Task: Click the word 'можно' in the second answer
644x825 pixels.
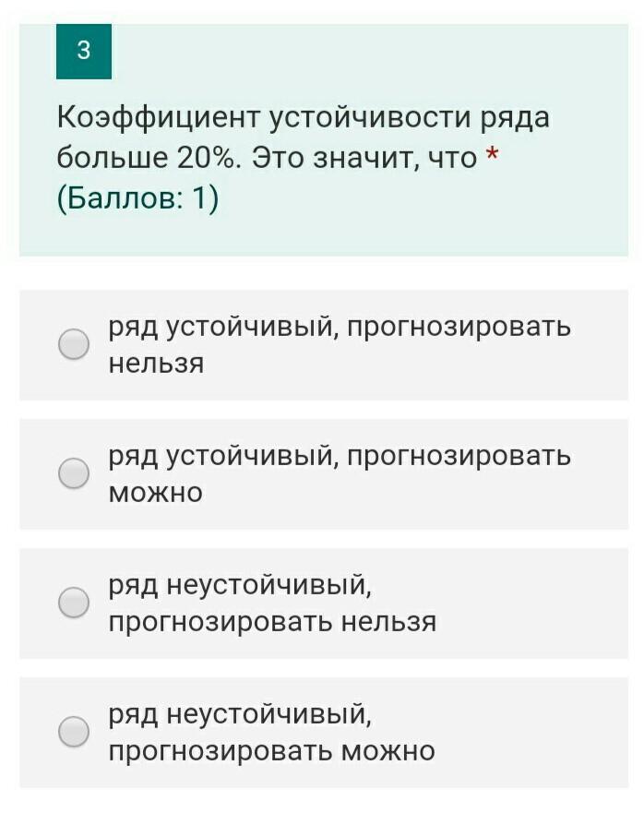Action: tap(155, 493)
